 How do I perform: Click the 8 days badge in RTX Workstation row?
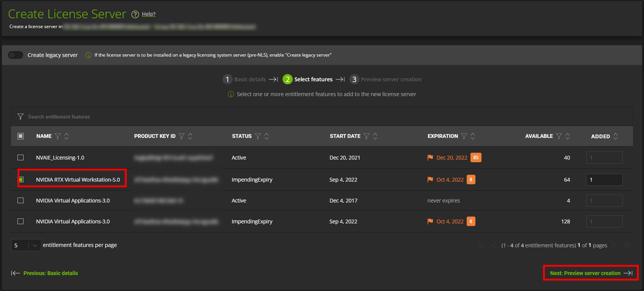pos(471,179)
